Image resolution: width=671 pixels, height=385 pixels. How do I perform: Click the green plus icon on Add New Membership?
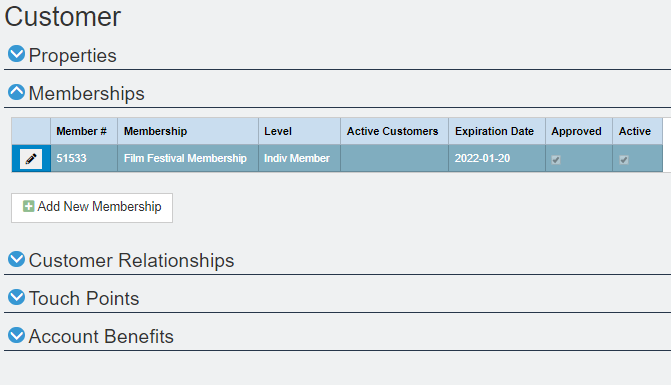coord(28,206)
